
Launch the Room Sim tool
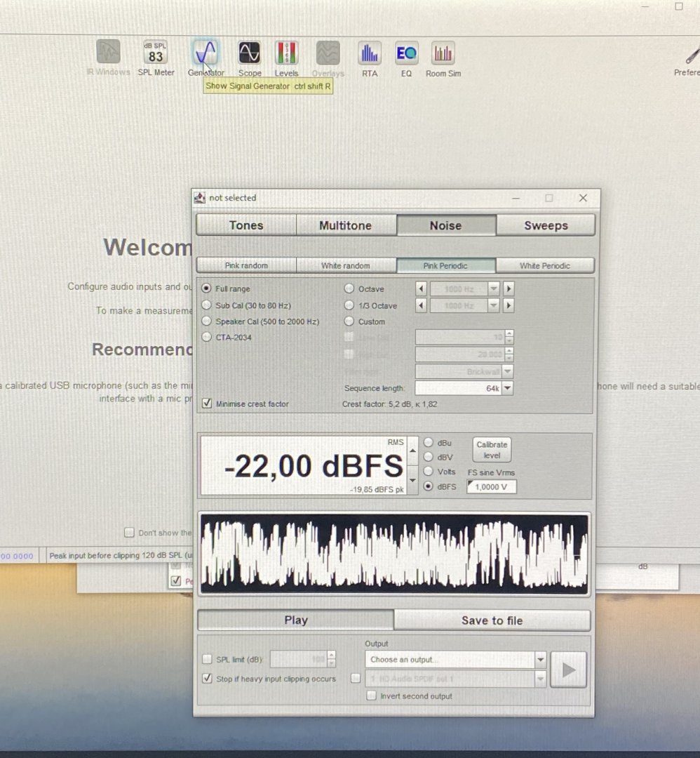point(443,53)
